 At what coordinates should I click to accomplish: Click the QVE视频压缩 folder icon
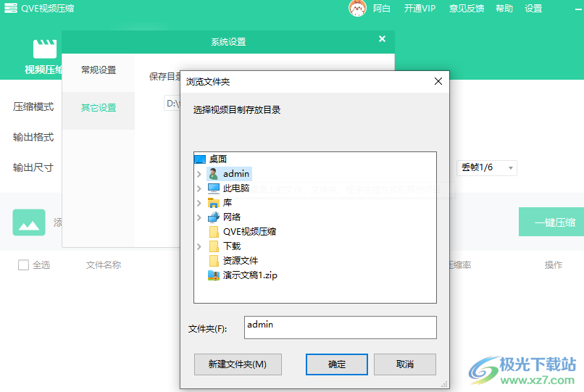click(214, 232)
